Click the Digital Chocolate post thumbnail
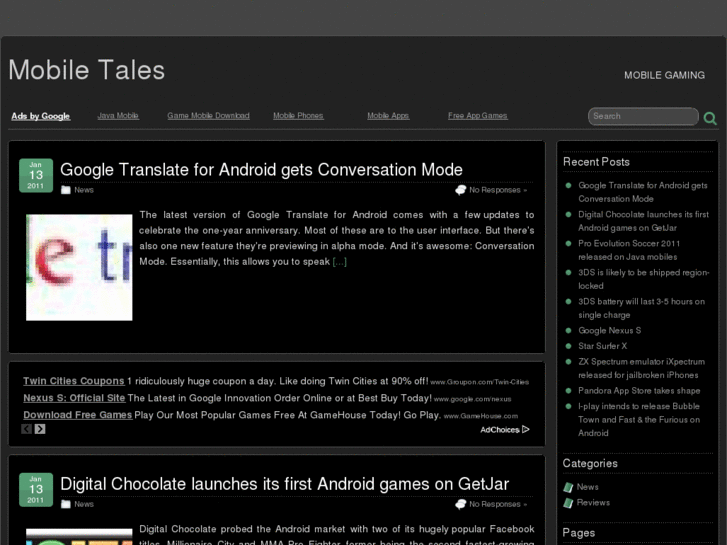Screen dimensions: 727x545 [79, 537]
